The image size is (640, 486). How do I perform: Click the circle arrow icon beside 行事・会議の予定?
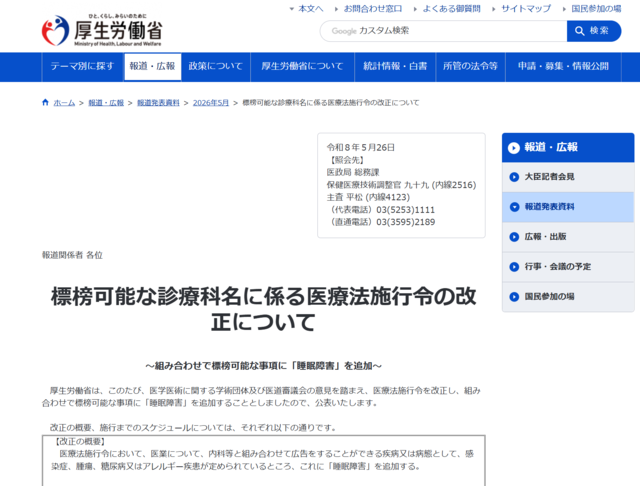coord(514,267)
